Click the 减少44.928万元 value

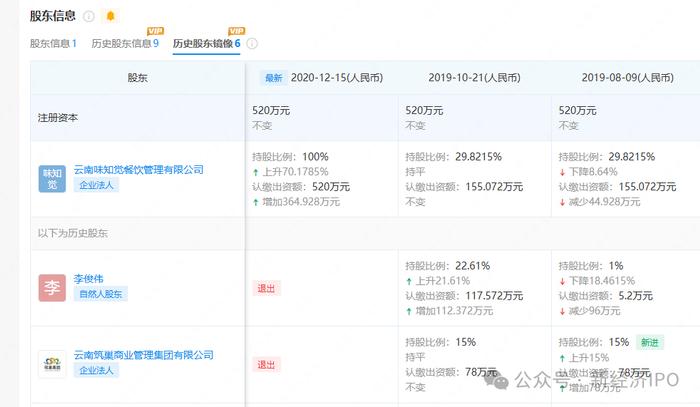coord(600,202)
